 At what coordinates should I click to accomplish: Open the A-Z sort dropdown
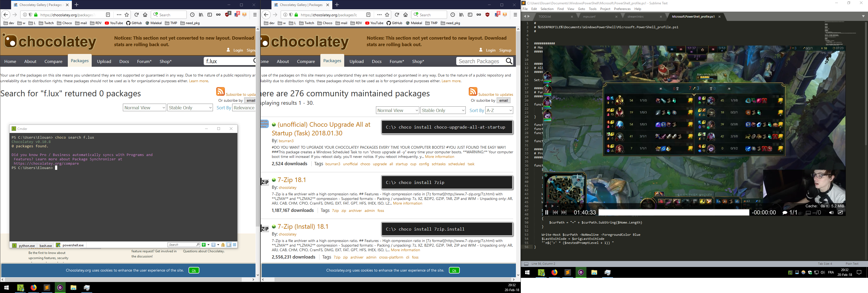click(x=499, y=110)
